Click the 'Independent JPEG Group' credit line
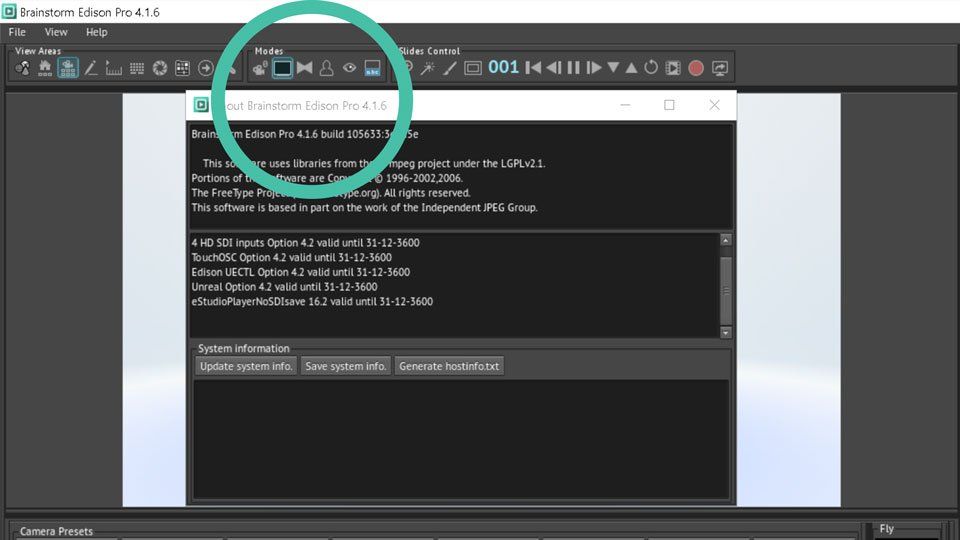The width and height of the screenshot is (960, 540). click(x=364, y=208)
